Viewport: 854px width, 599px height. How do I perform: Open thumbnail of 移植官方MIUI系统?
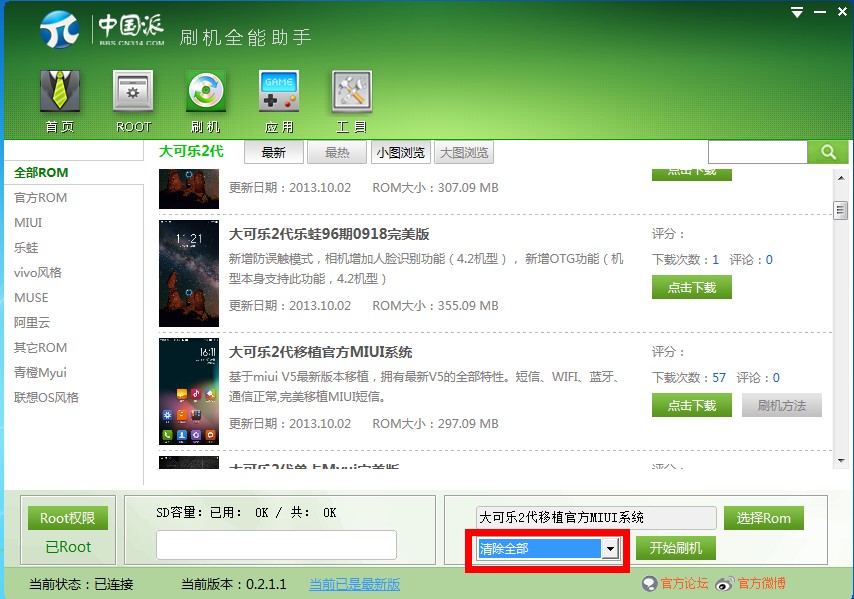189,392
